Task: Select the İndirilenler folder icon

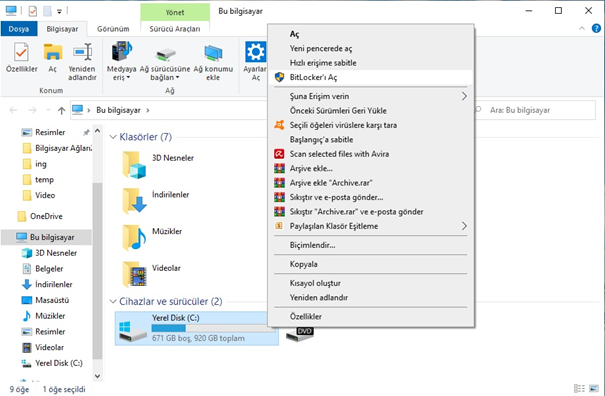Action: tap(134, 201)
